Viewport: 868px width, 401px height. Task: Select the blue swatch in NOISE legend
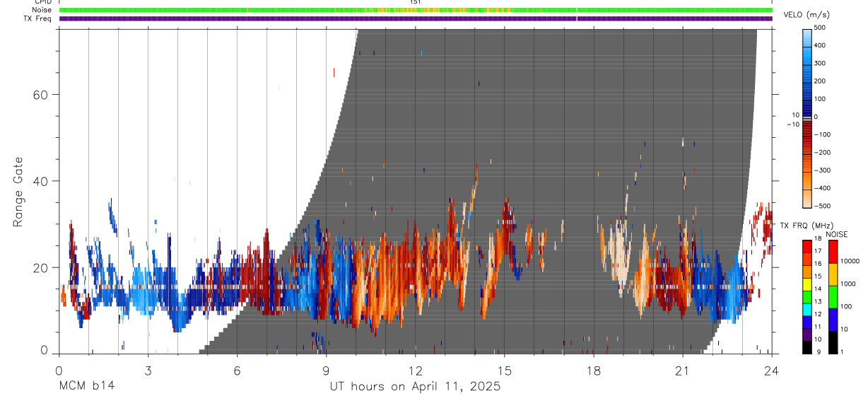[833, 319]
